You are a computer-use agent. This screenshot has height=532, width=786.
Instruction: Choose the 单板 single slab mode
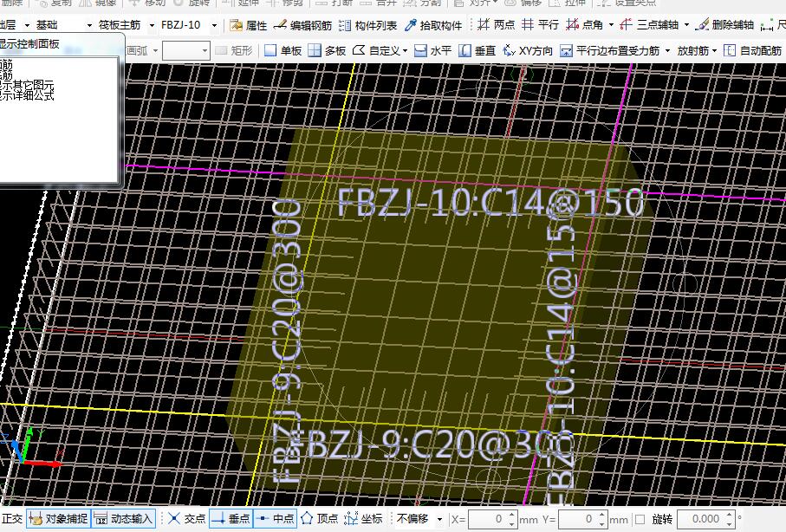point(283,50)
